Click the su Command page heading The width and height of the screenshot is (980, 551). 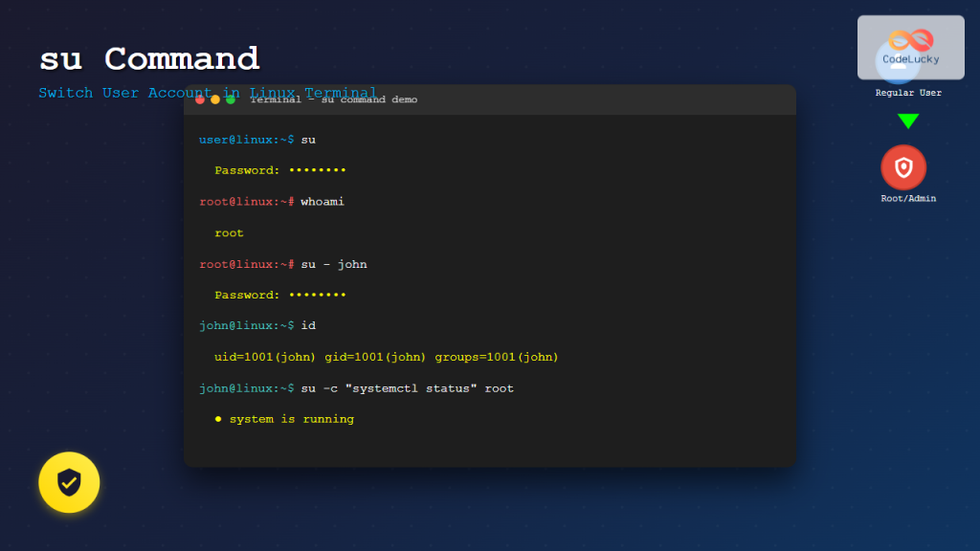pyautogui.click(x=148, y=57)
